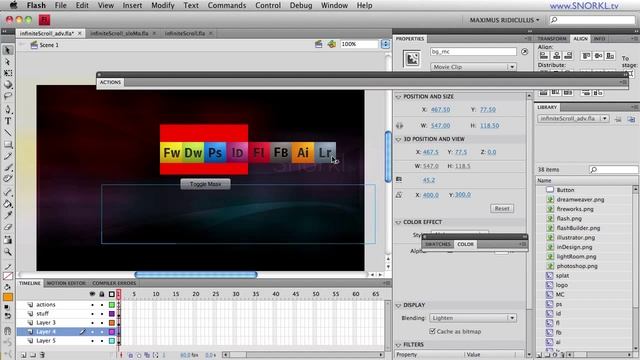Click the New Folder icon in timeline

(33, 355)
